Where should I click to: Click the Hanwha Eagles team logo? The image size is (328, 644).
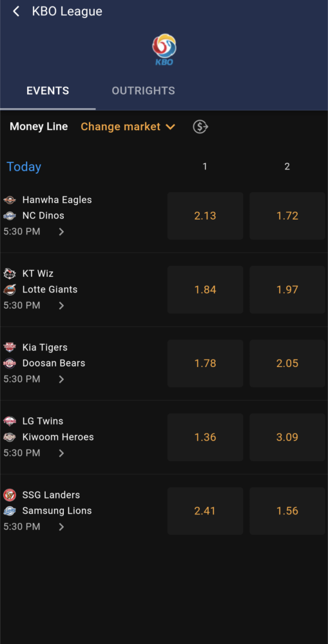coord(10,200)
